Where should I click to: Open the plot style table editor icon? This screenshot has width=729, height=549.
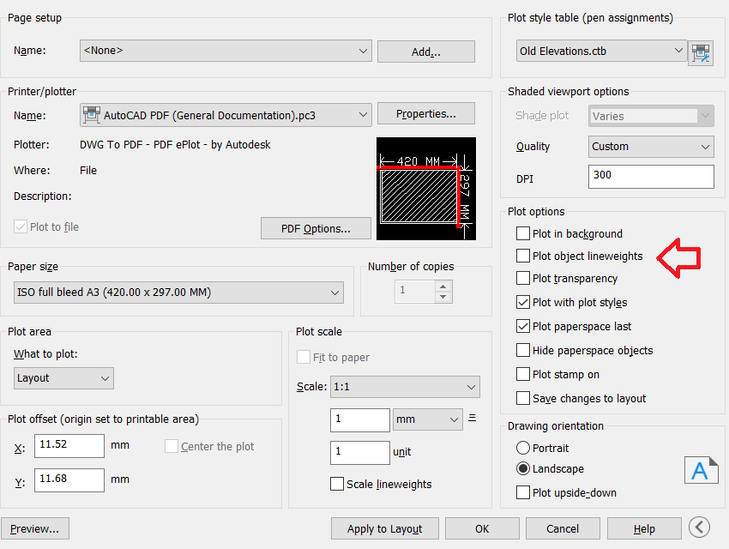point(701,53)
